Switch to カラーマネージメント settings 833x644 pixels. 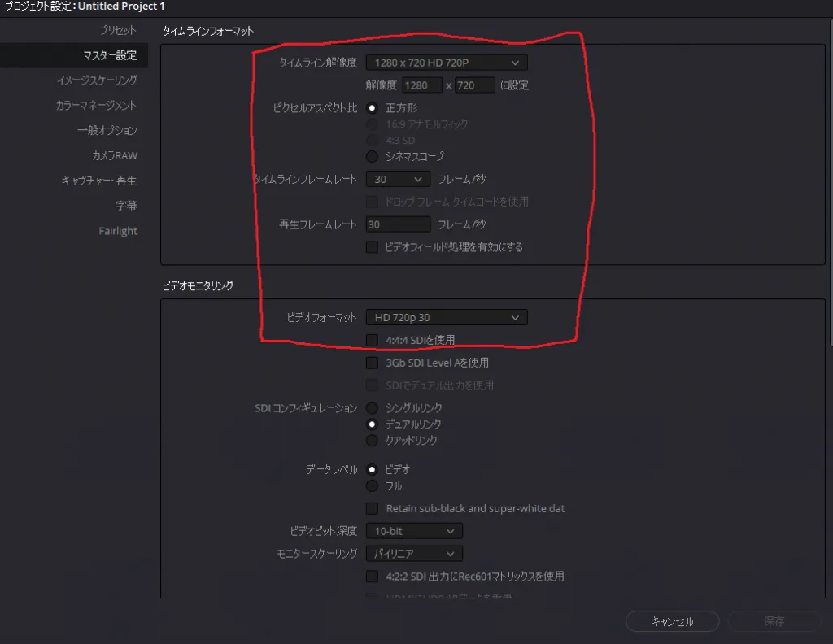point(95,106)
